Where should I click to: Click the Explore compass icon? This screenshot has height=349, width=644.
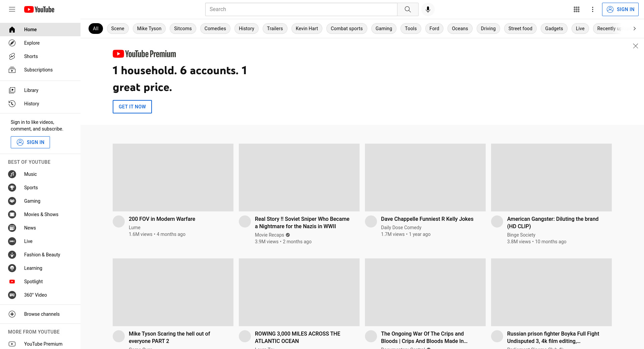click(x=12, y=43)
